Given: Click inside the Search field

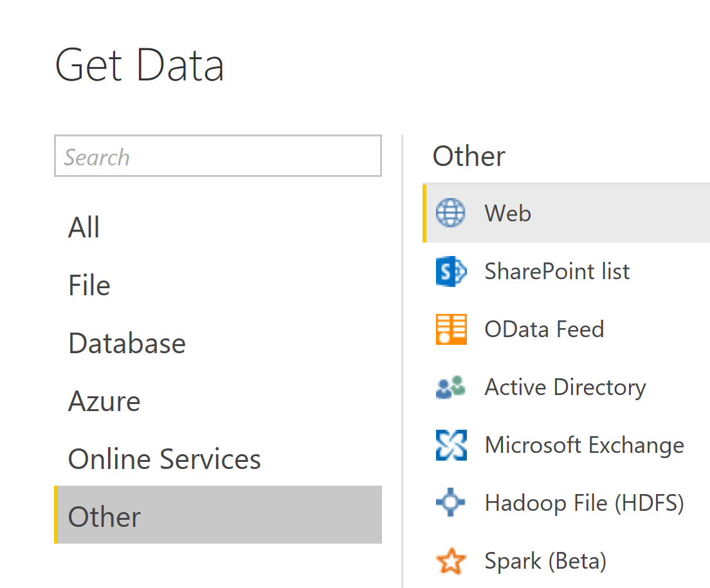Looking at the screenshot, I should click(217, 156).
